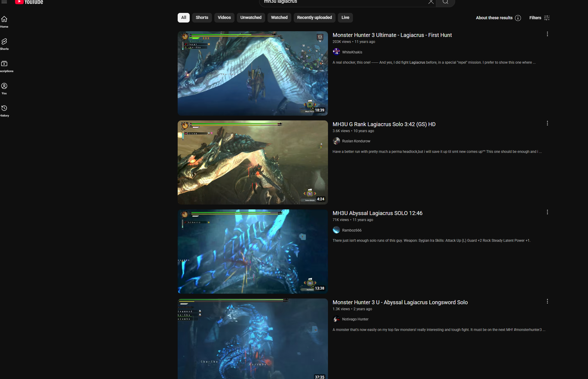
Task: Open History in the sidebar
Action: [5, 111]
